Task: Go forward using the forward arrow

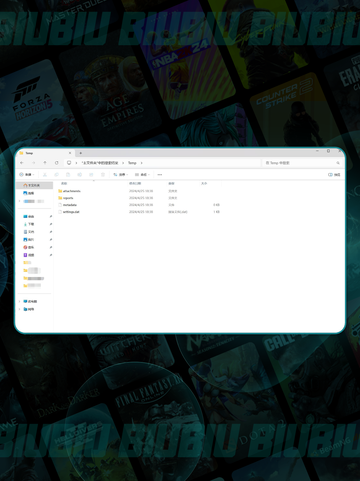Action: (x=33, y=163)
